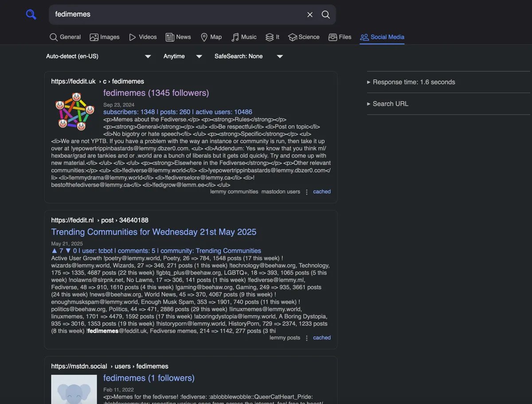532x404 pixels.
Task: Open the fedimemes (1 followers) result
Action: point(149,378)
